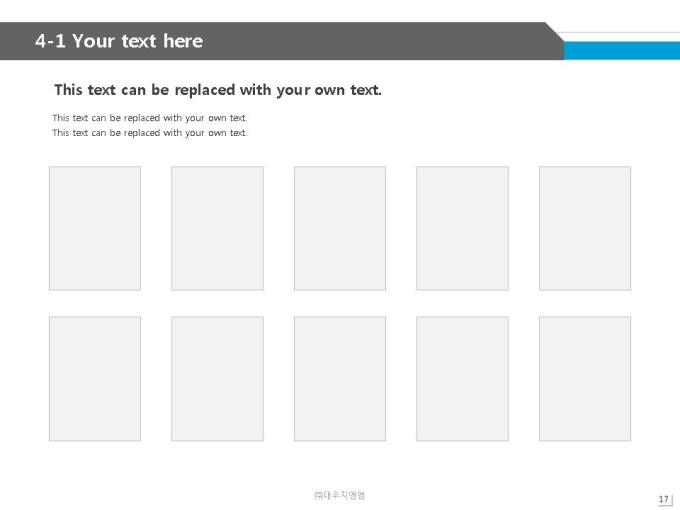Viewport: 680px width, 510px height.
Task: Click the middle placeholder box in bottom row
Action: pyautogui.click(x=340, y=379)
